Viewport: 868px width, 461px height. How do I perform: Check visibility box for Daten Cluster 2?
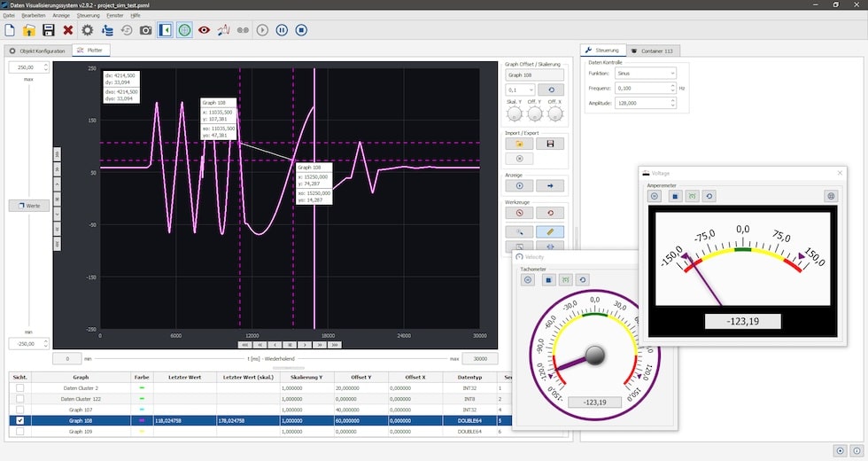click(20, 388)
